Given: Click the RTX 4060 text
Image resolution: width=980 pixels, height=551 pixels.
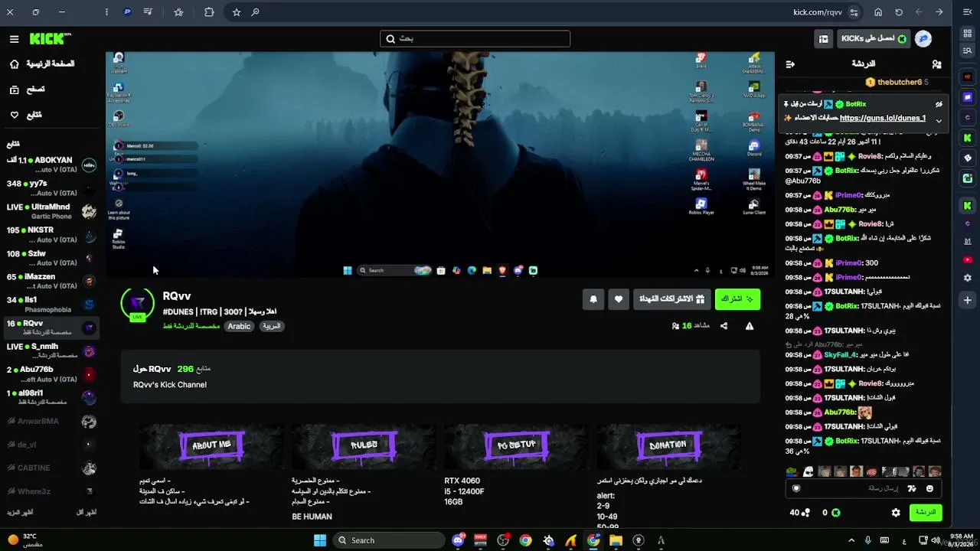Looking at the screenshot, I should [x=462, y=481].
